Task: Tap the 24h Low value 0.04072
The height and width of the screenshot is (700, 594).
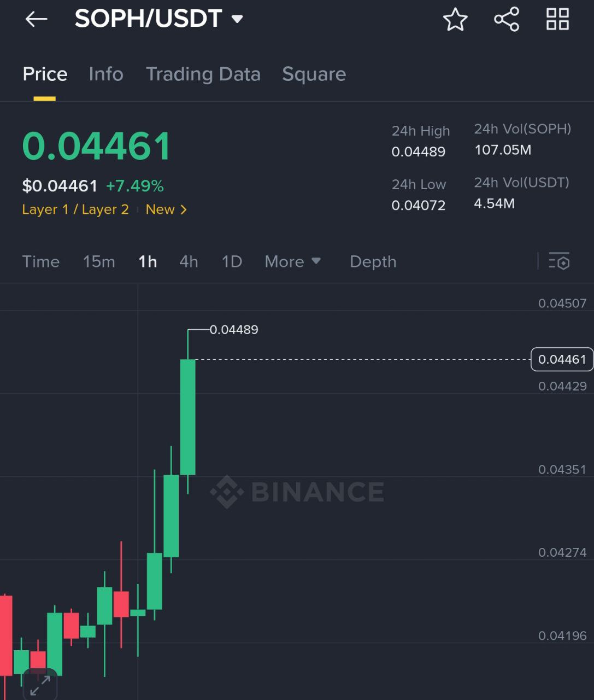Action: [x=419, y=205]
